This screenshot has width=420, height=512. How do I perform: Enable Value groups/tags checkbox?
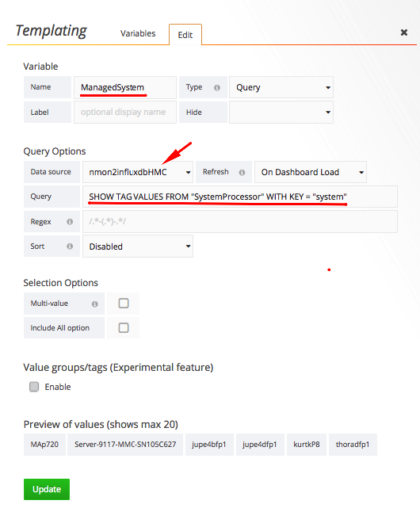pos(34,387)
